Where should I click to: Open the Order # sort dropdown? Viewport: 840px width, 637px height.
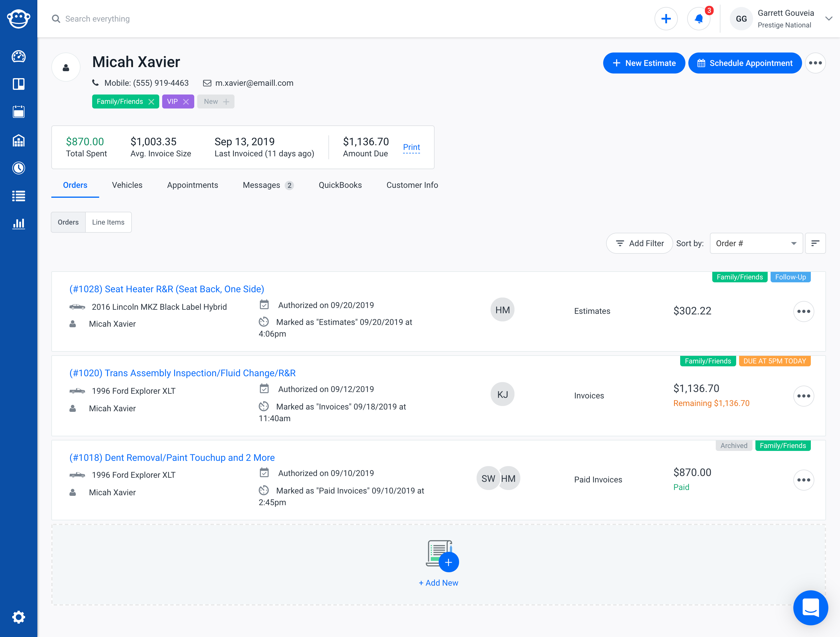pos(756,243)
